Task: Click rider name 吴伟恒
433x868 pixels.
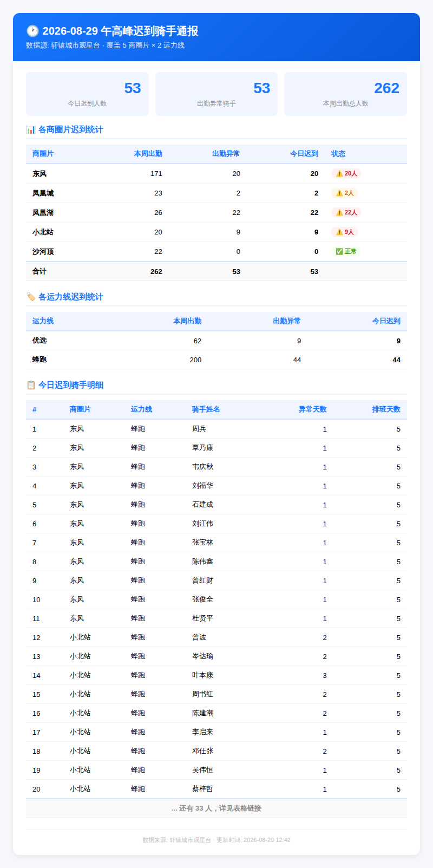Action: pyautogui.click(x=203, y=770)
